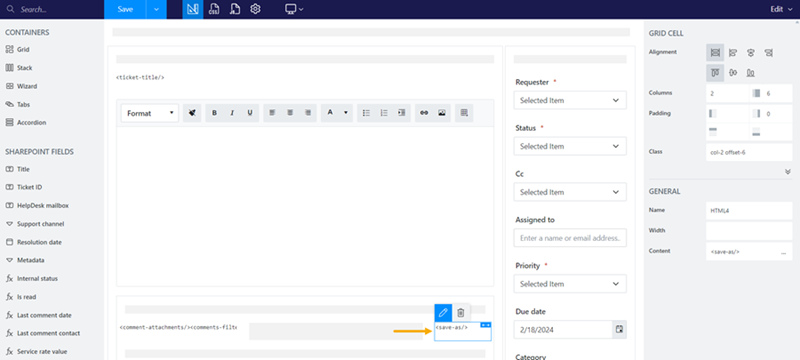Click the clean formatting icon

click(x=192, y=113)
